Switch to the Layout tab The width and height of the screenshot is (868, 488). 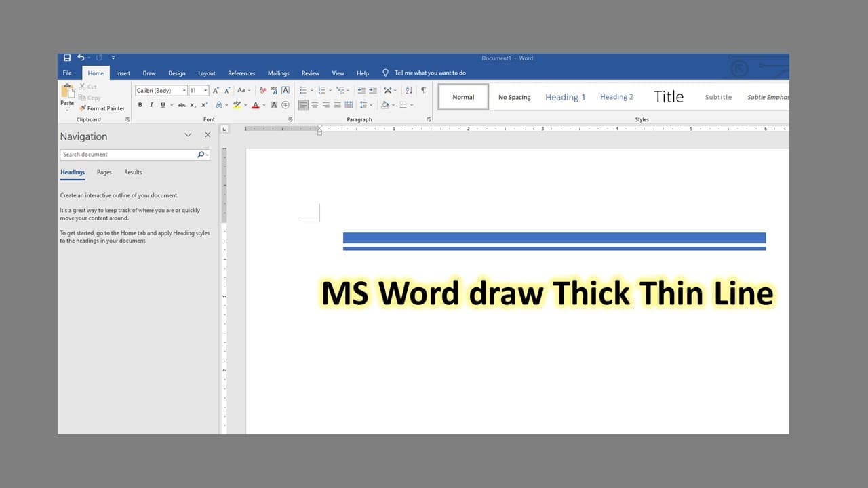click(x=207, y=73)
